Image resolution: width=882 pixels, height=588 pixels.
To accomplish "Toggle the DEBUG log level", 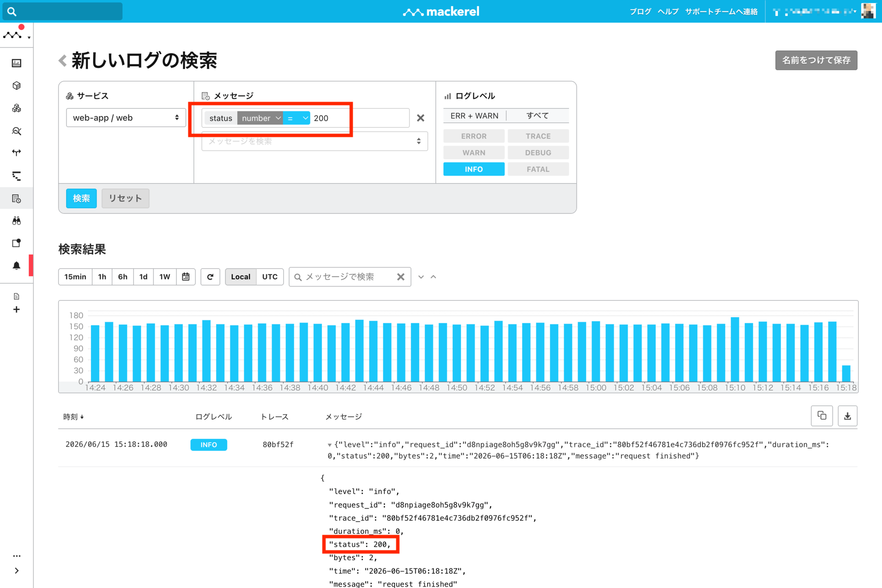I will coord(538,153).
